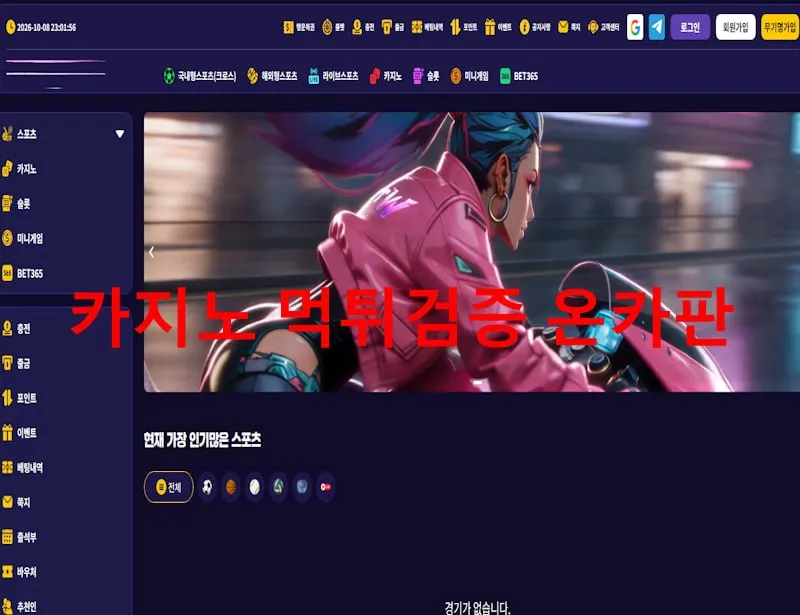Filter popular sports by basketball icon
Image resolution: width=800 pixels, height=615 pixels.
231,487
